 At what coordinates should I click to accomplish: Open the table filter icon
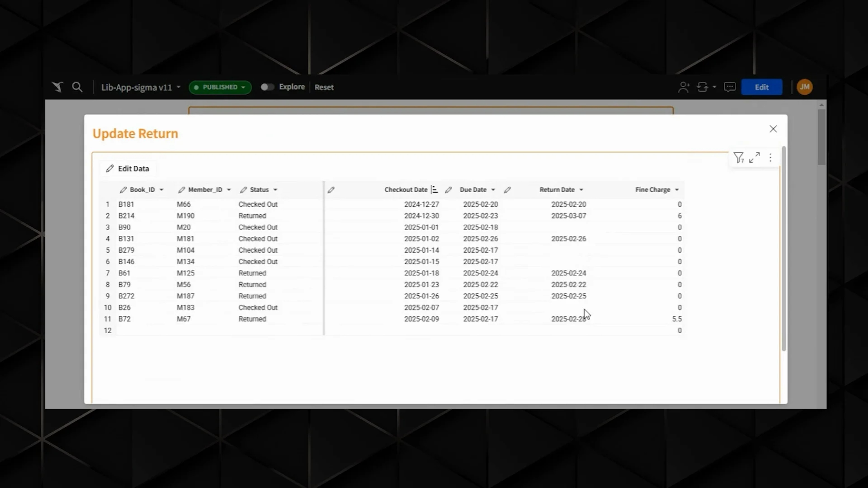point(738,157)
